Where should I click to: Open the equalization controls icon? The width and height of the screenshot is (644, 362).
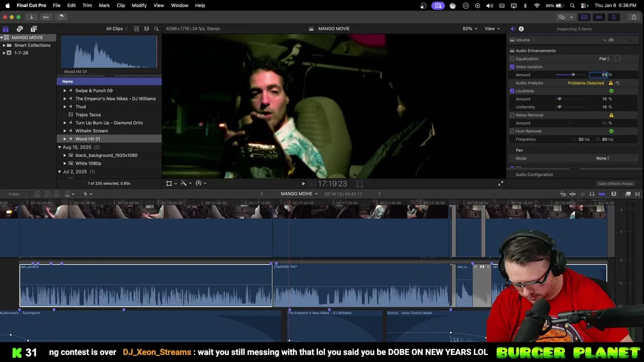pos(617,59)
